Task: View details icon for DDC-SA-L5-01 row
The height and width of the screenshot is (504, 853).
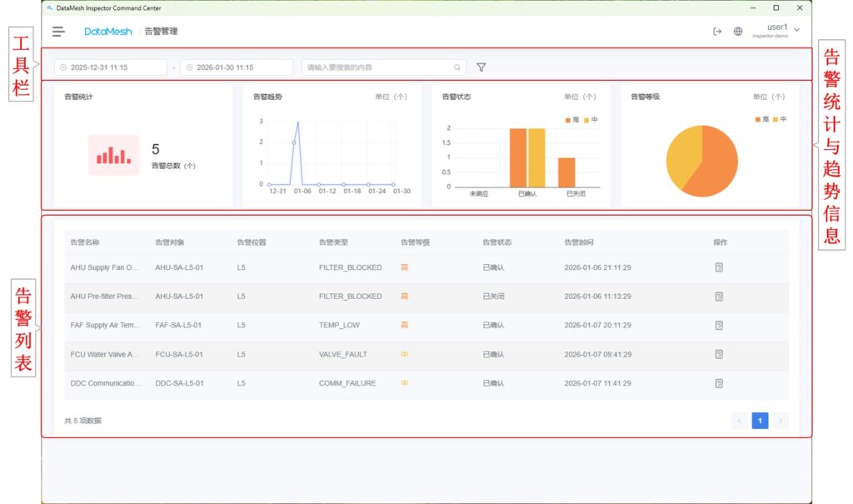Action: pos(719,383)
